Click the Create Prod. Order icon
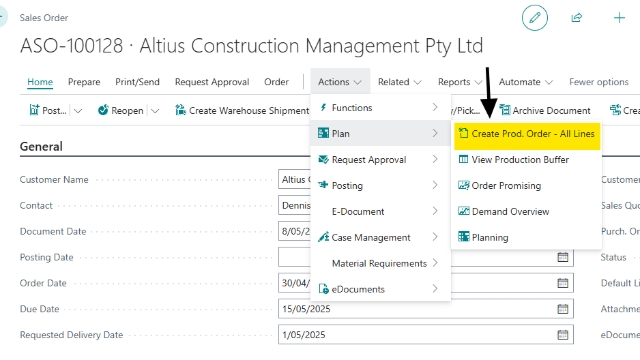Image resolution: width=640 pixels, height=360 pixels. point(463,133)
